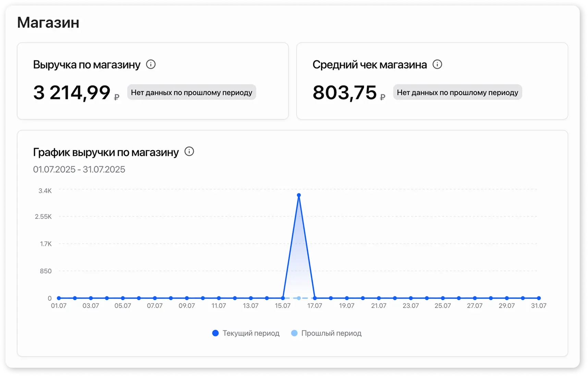Select the data point at 15.07
The width and height of the screenshot is (588, 376).
coord(283,298)
